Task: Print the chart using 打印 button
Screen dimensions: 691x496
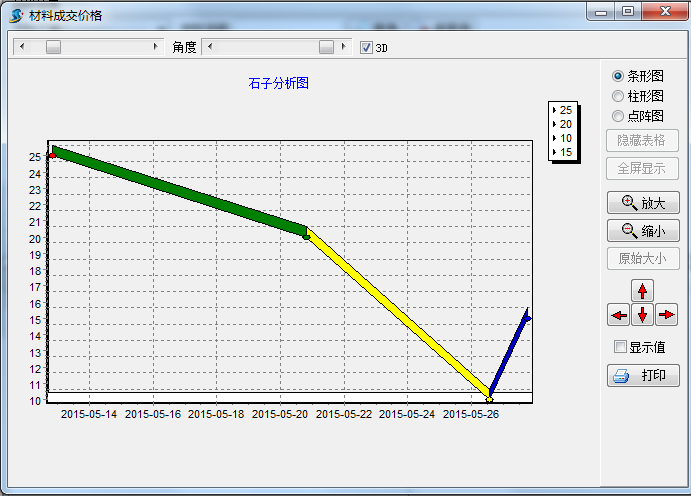Action: click(x=643, y=376)
